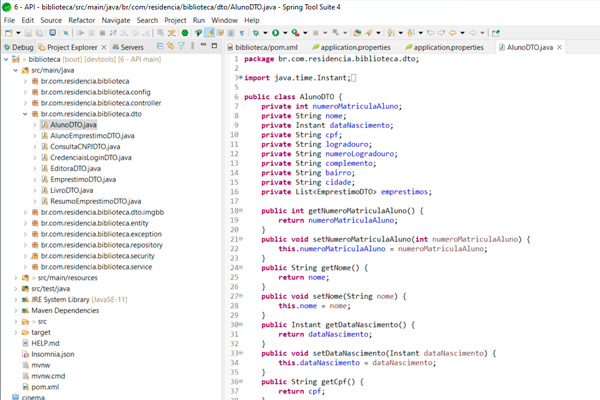Open the Run button dropdown arrow
Image resolution: width=600 pixels, height=400 pixels.
(285, 33)
